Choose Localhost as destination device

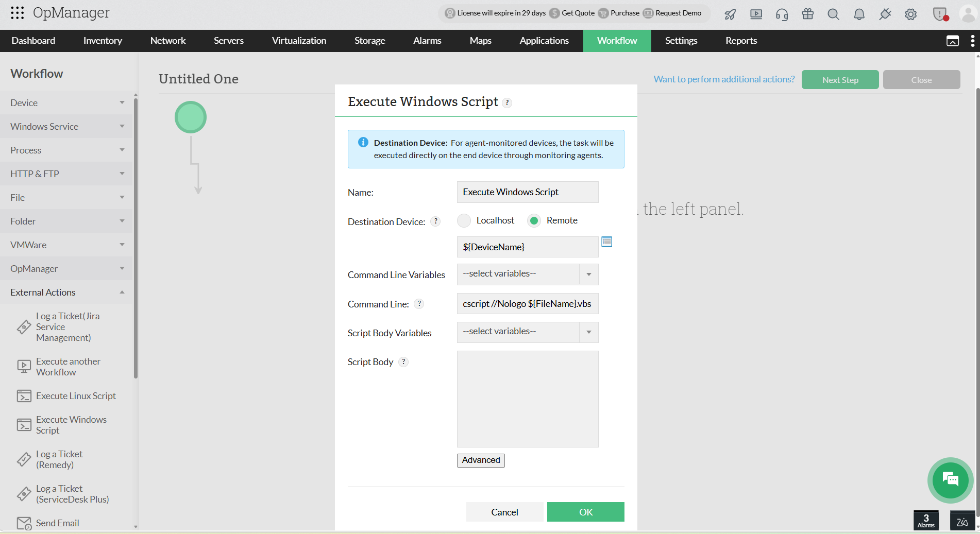coord(464,220)
